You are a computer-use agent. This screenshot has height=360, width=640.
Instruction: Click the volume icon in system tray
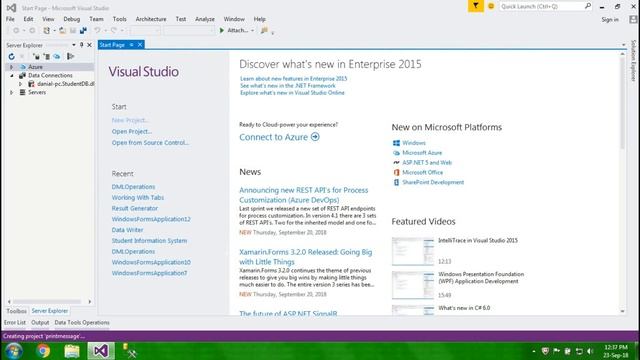[589, 351]
